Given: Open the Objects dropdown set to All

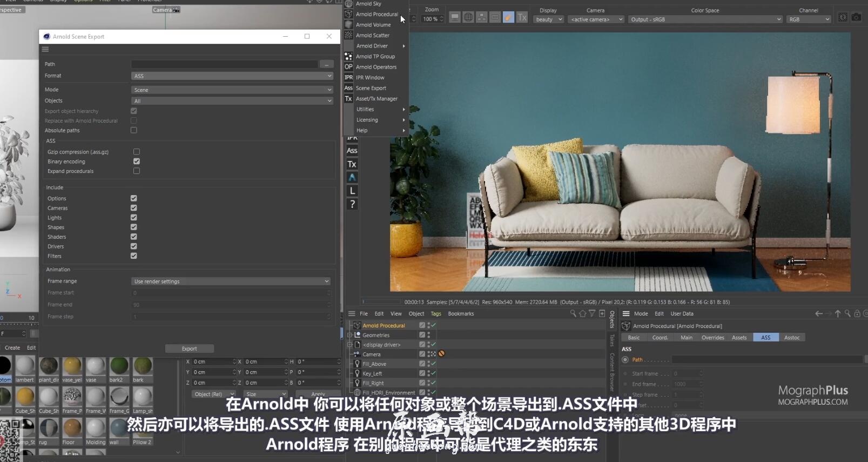Looking at the screenshot, I should point(232,101).
